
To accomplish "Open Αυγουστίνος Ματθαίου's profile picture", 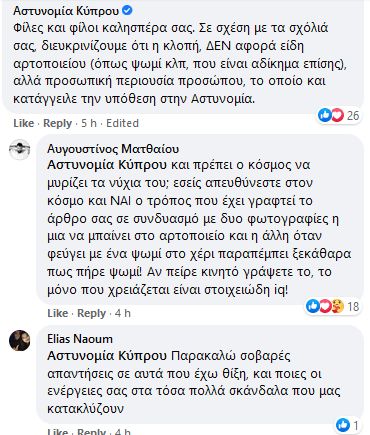I will coord(20,149).
